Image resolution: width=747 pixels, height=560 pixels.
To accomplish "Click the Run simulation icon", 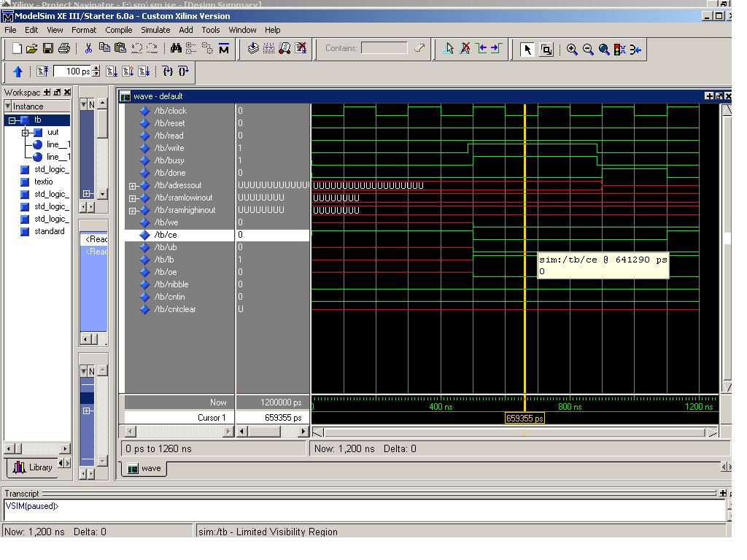I will [x=112, y=71].
